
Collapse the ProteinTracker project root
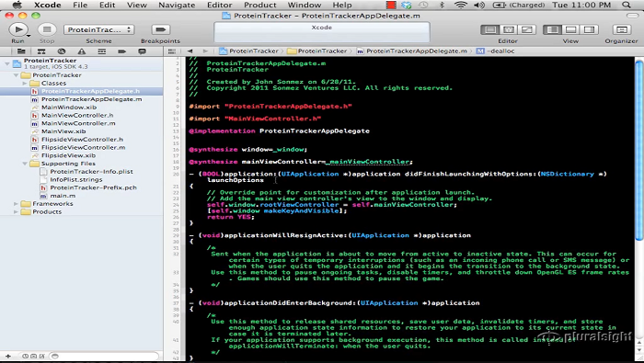[x=7, y=63]
